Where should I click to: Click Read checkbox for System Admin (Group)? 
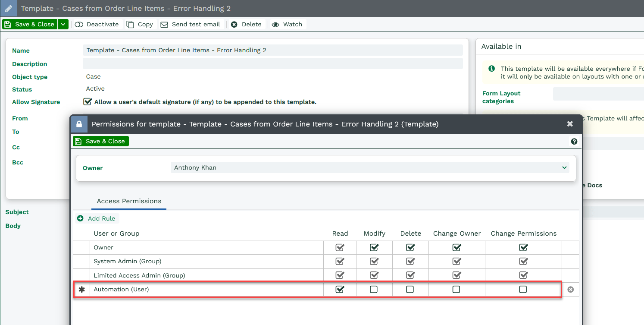click(340, 261)
